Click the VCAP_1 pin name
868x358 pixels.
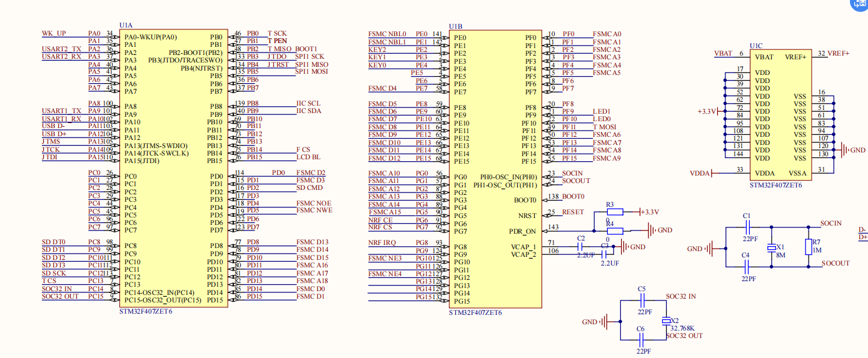[524, 246]
